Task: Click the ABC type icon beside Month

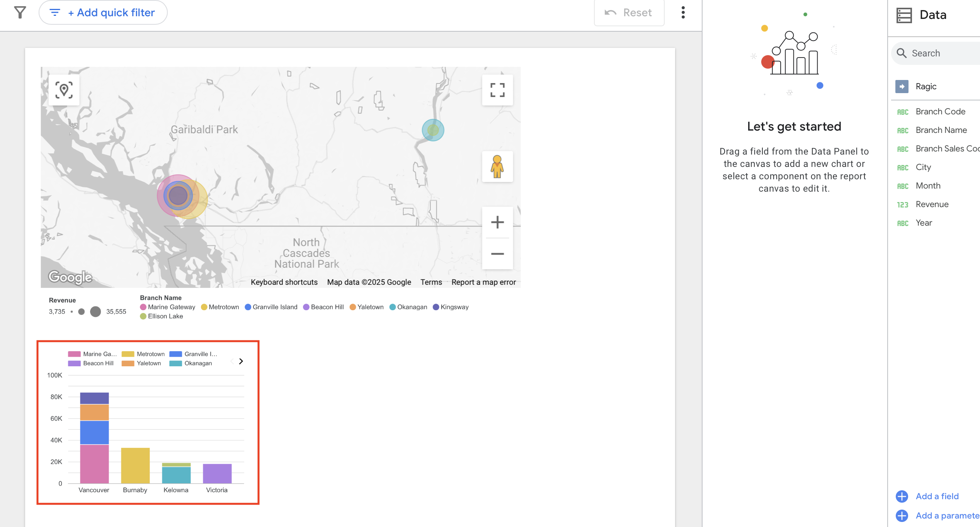Action: (x=902, y=186)
